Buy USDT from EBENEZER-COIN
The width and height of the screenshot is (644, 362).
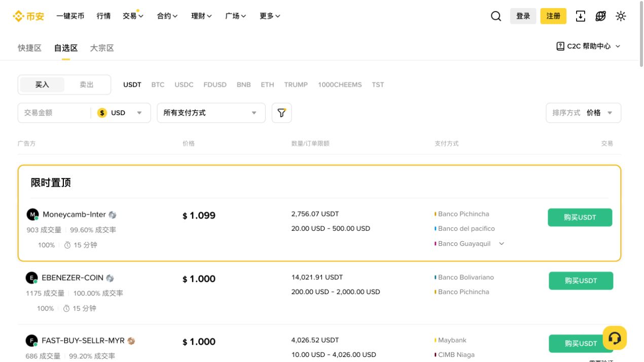(x=581, y=281)
